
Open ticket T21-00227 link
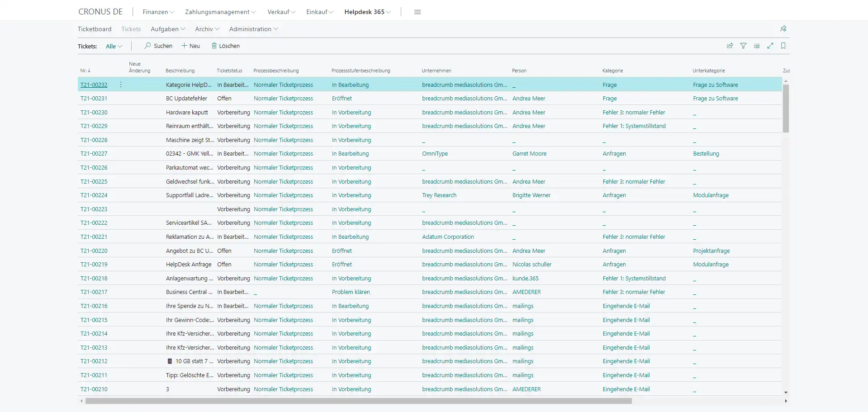point(94,154)
